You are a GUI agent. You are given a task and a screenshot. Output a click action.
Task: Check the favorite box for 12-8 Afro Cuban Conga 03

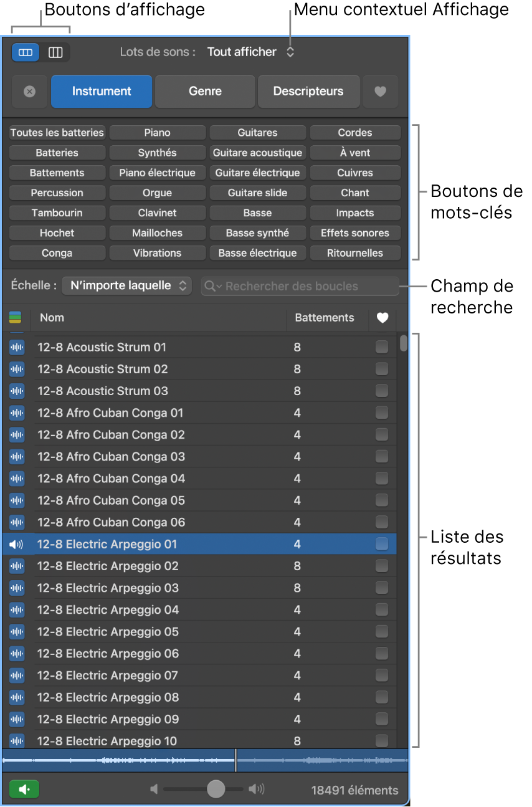pos(381,456)
